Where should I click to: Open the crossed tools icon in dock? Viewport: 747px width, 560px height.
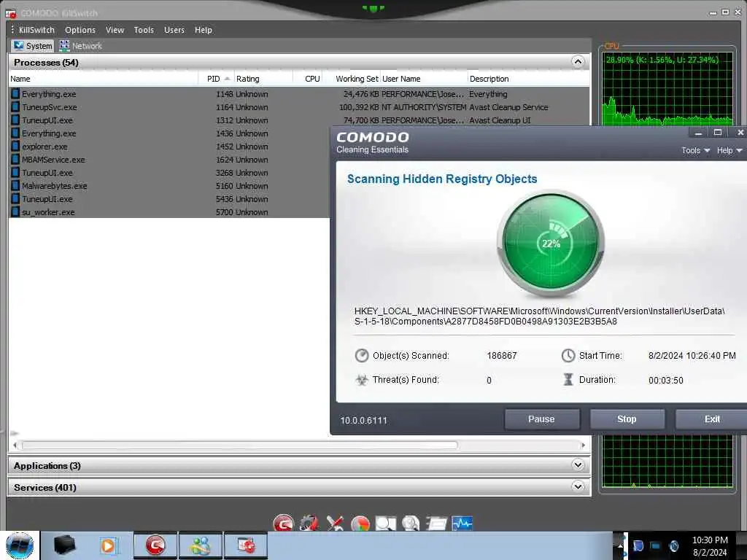(x=335, y=524)
